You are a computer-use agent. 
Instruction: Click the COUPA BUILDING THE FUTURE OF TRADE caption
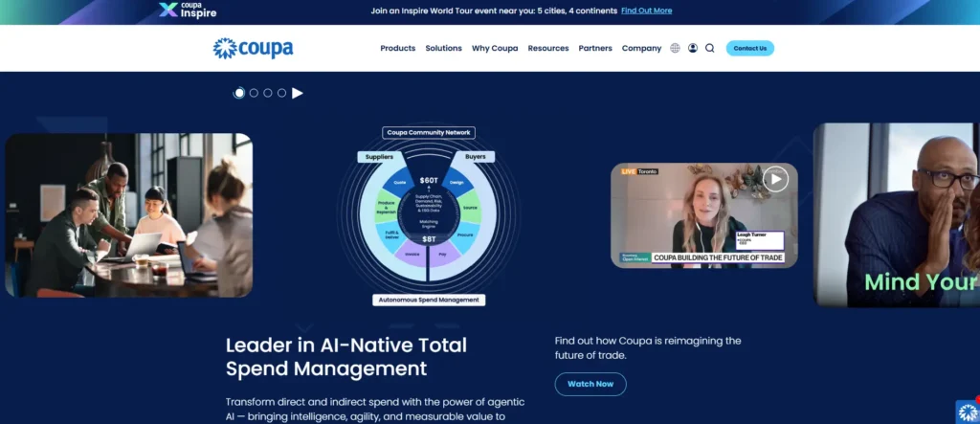coord(718,257)
